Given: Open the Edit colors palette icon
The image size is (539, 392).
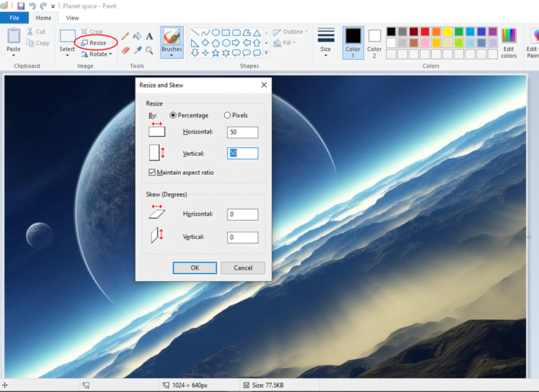Looking at the screenshot, I should (x=508, y=36).
